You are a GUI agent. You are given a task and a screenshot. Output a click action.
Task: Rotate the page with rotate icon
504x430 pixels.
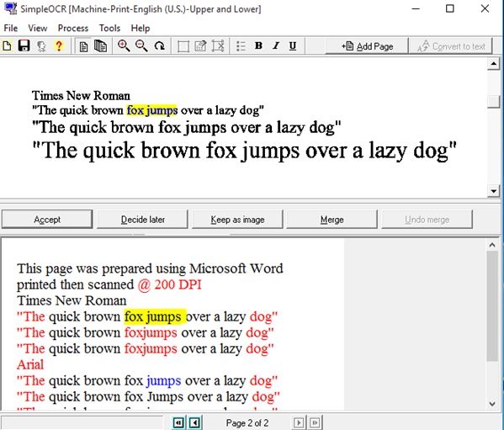pyautogui.click(x=159, y=46)
